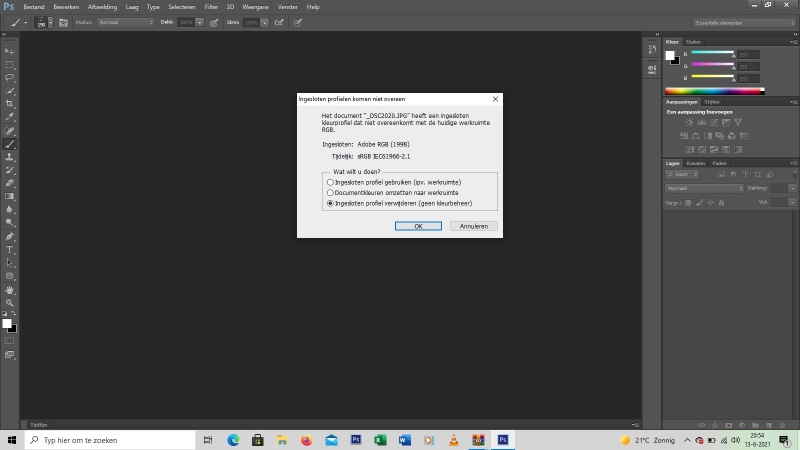The width and height of the screenshot is (800, 450).
Task: Select the Shape tool
Action: tap(10, 276)
